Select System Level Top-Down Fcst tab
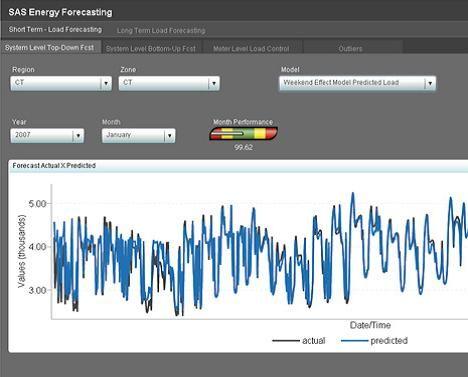The image size is (468, 377). 50,47
